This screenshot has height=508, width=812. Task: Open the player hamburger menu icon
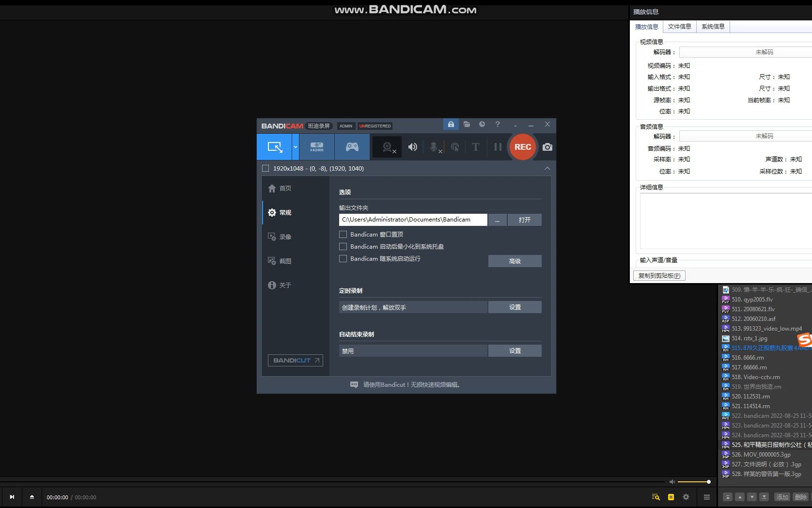pos(707,497)
